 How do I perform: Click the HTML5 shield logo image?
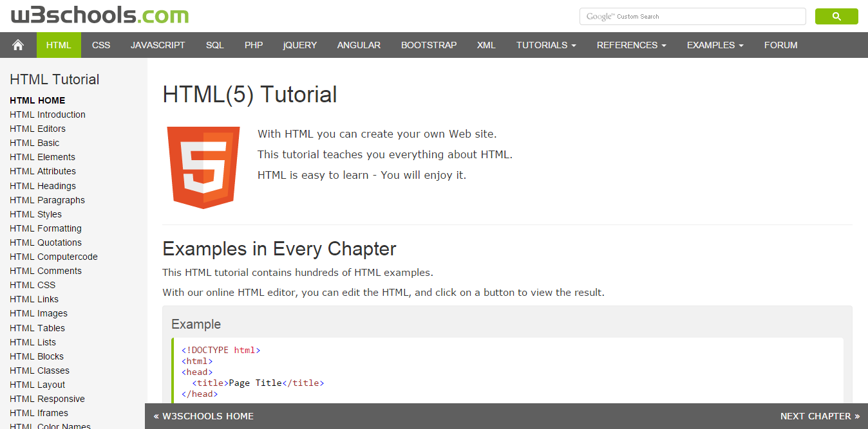203,167
